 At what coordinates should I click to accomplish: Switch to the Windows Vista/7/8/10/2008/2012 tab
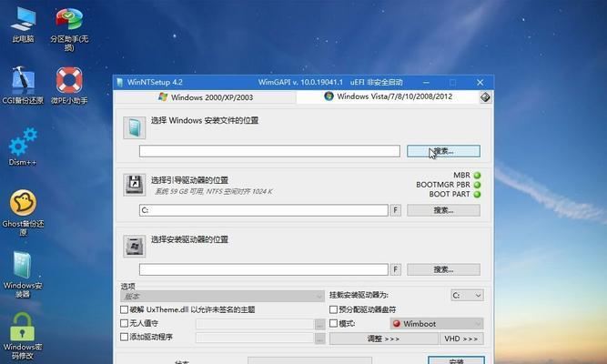click(388, 96)
